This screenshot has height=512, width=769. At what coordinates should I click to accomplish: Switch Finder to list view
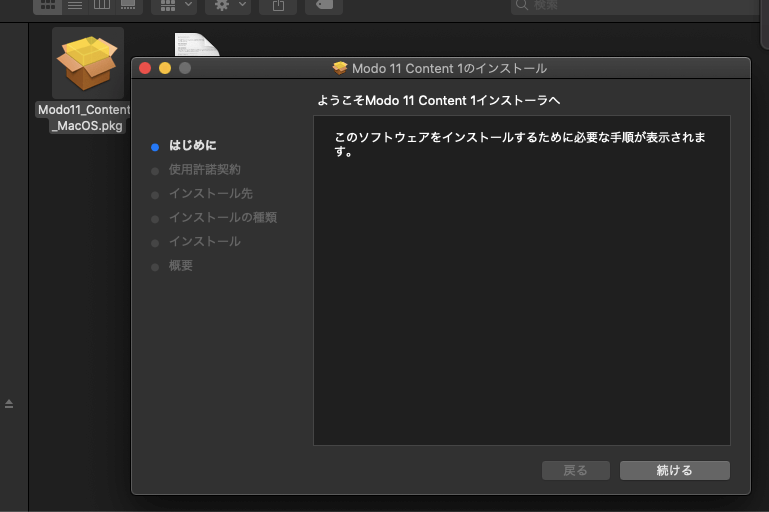tap(75, 5)
